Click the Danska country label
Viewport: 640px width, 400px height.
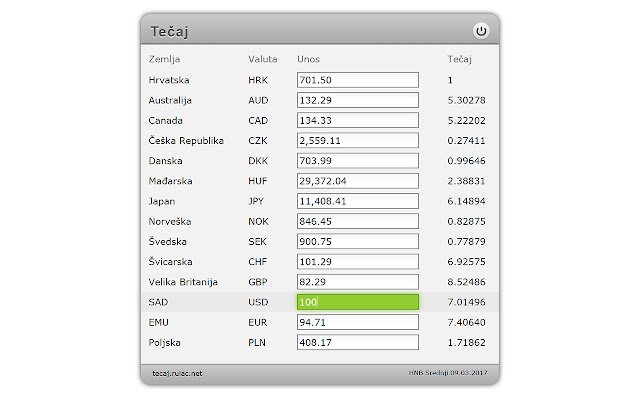[165, 161]
